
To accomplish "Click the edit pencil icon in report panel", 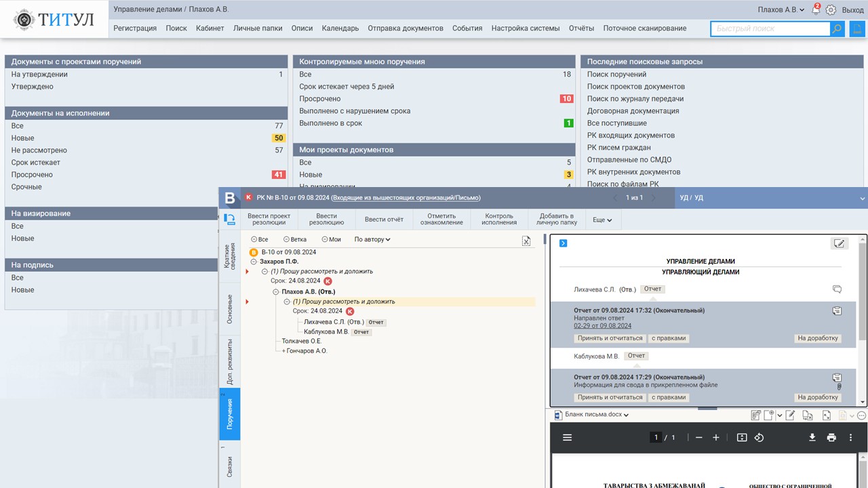I will (x=839, y=243).
